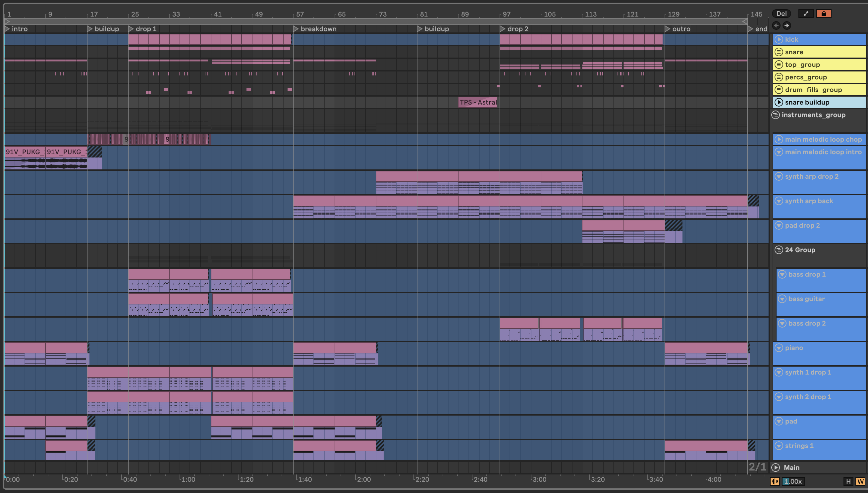Collapse the snare buildup track

pos(779,102)
